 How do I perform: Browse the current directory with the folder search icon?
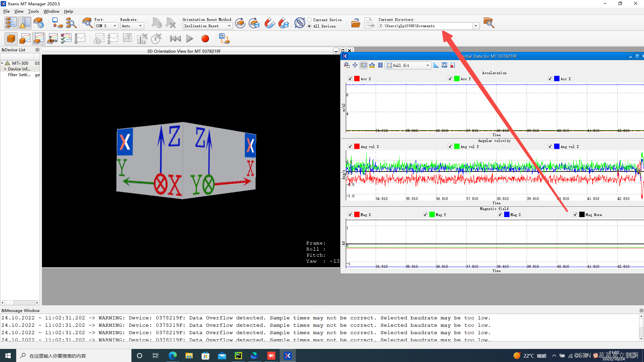pos(489,23)
